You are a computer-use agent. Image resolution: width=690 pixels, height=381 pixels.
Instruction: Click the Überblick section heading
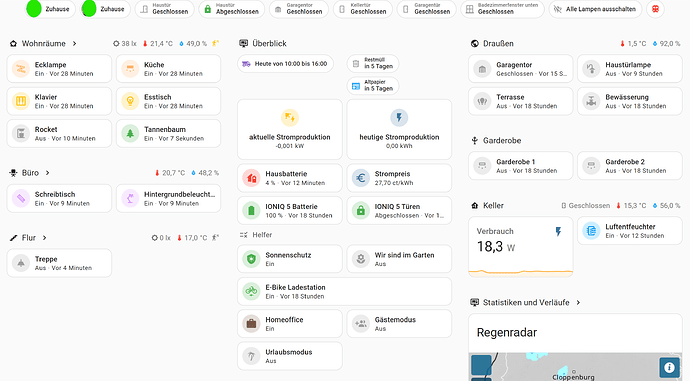[269, 44]
